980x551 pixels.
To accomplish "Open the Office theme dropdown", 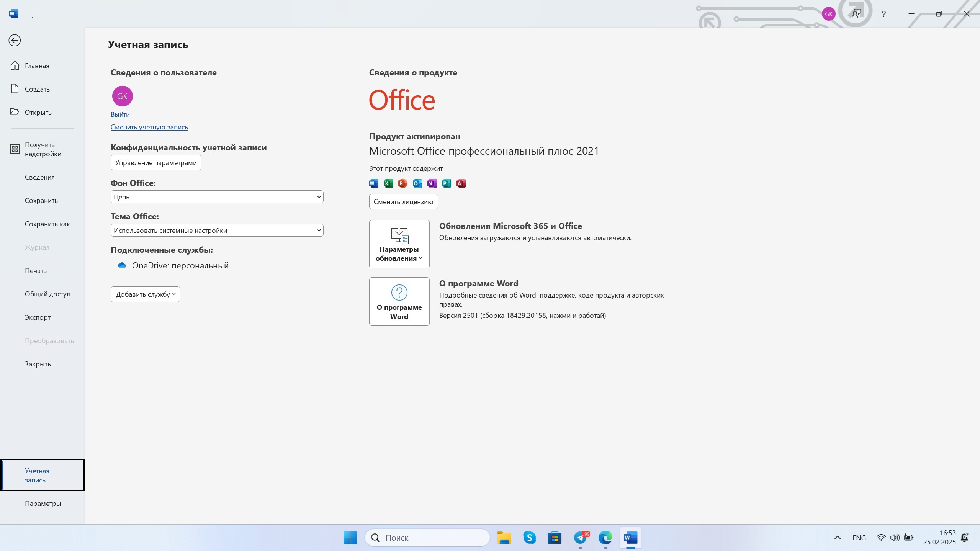I will [x=217, y=230].
